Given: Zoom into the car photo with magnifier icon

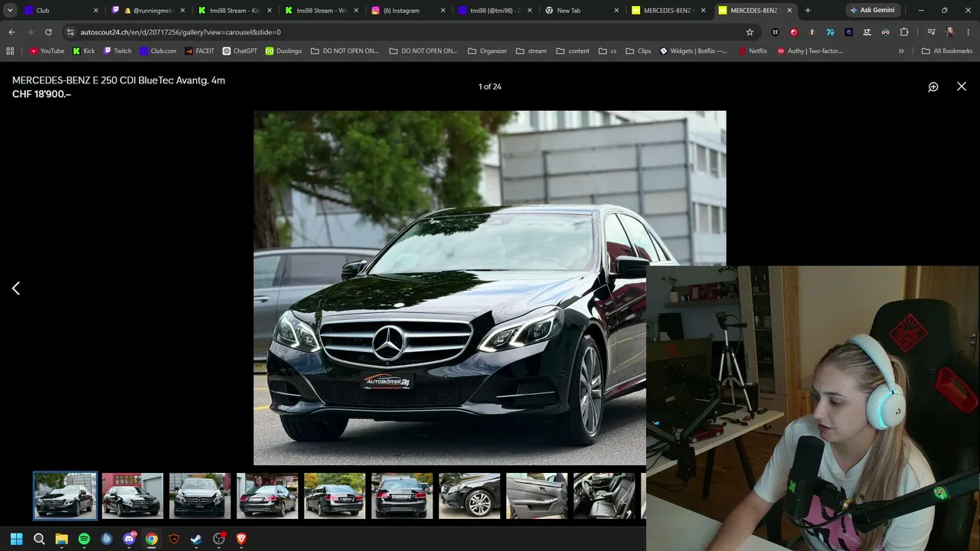Looking at the screenshot, I should click(x=933, y=87).
